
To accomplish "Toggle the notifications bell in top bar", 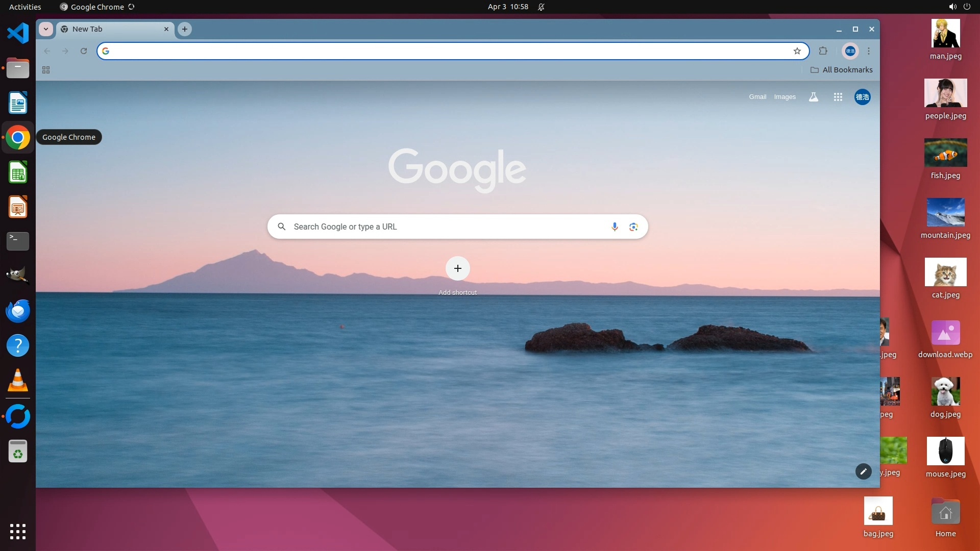I will point(541,7).
